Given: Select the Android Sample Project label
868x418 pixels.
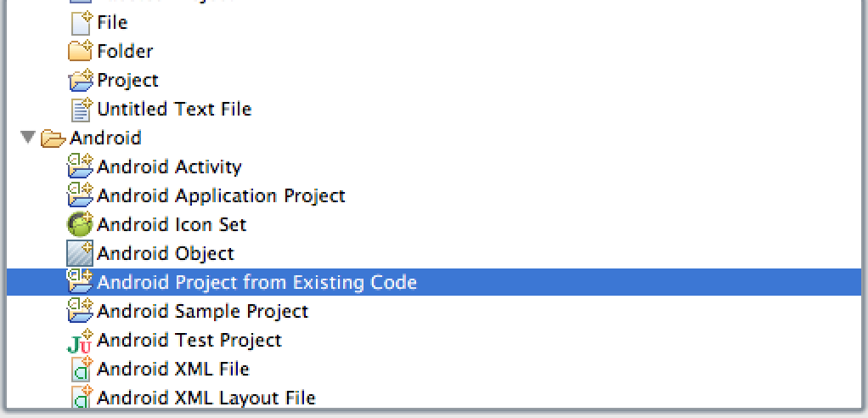Looking at the screenshot, I should [203, 311].
